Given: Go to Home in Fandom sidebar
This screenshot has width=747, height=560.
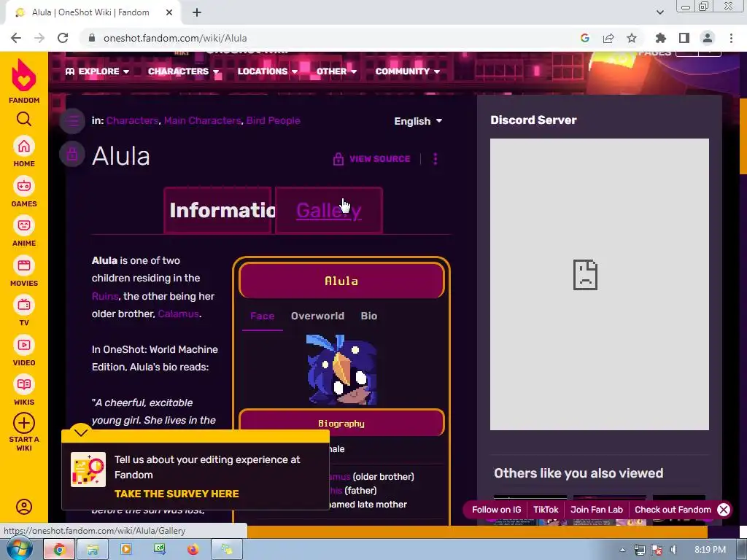Looking at the screenshot, I should [24, 152].
